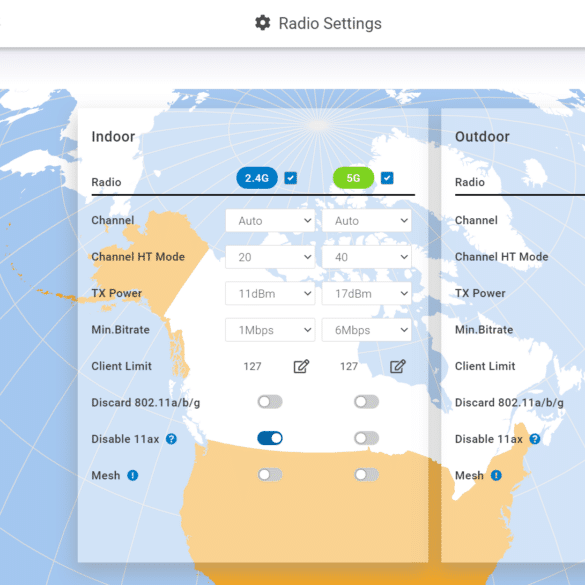Uncheck the Indoor 5G radio checkbox
585x585 pixels.
click(387, 178)
